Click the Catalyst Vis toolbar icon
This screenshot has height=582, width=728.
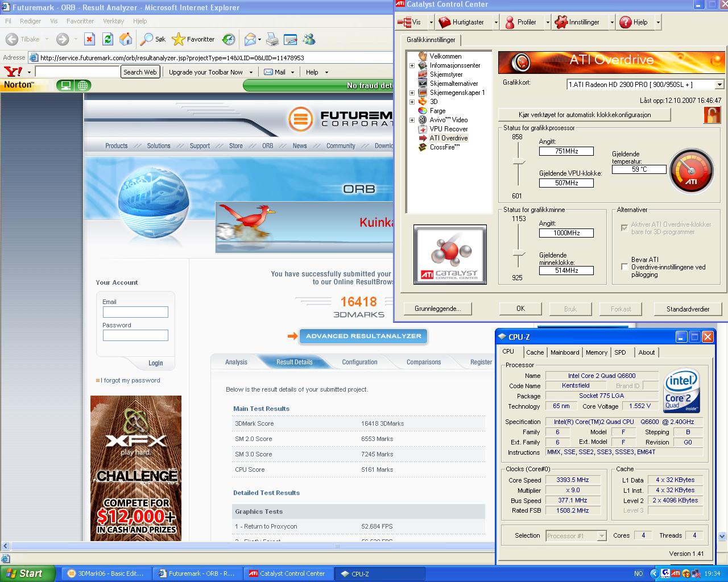(404, 22)
